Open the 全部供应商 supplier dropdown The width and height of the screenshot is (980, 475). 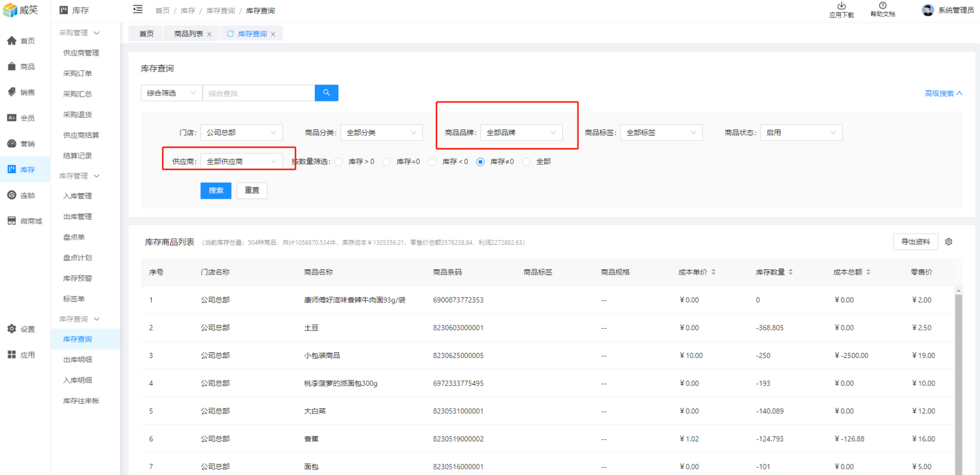click(x=241, y=161)
